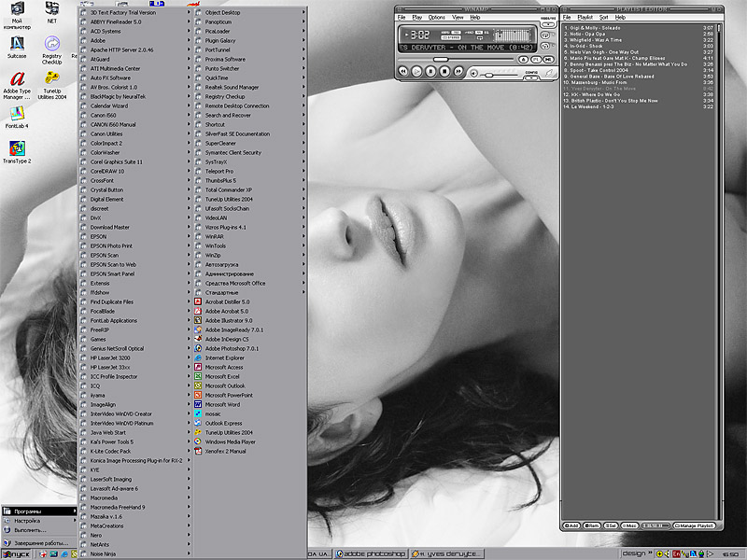Launch Microsoft Word from the menu
The image size is (747, 560).
click(249, 405)
